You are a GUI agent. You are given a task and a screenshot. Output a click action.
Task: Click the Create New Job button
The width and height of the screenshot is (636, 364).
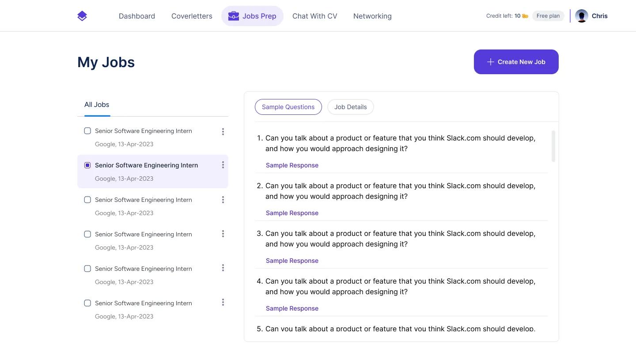[x=516, y=62]
